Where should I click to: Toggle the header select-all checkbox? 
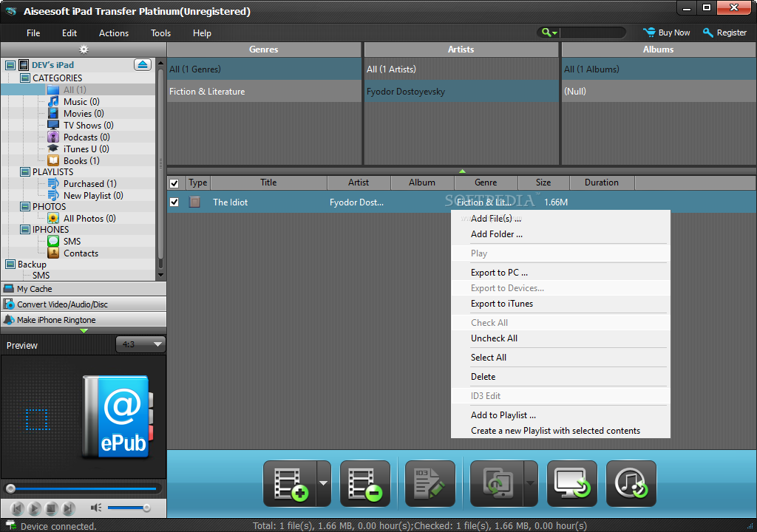[x=174, y=183]
